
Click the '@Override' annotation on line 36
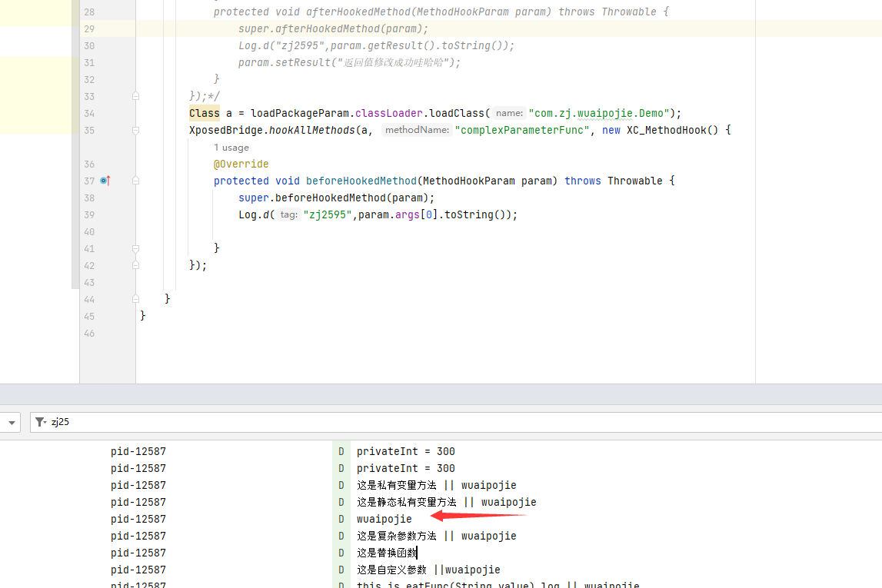(241, 164)
